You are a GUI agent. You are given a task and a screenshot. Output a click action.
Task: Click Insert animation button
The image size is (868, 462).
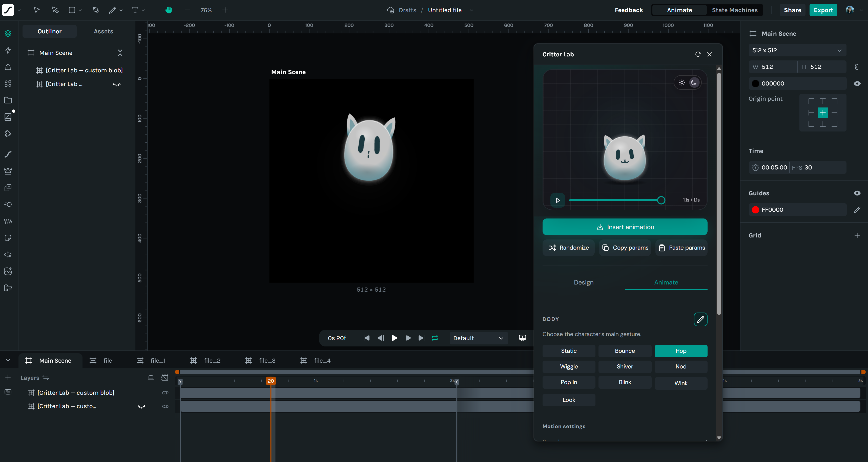pyautogui.click(x=625, y=227)
